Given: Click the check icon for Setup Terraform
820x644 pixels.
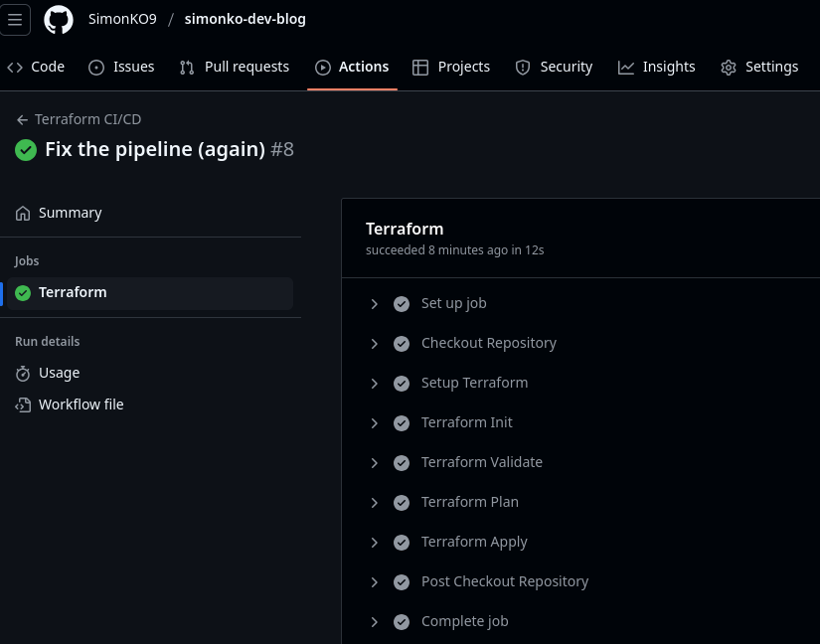Looking at the screenshot, I should point(402,384).
